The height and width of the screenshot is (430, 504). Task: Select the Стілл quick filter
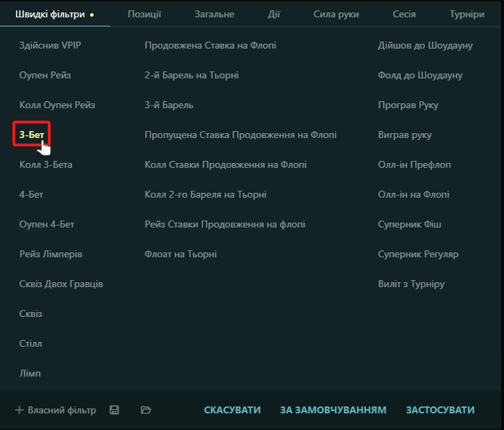[x=31, y=343]
